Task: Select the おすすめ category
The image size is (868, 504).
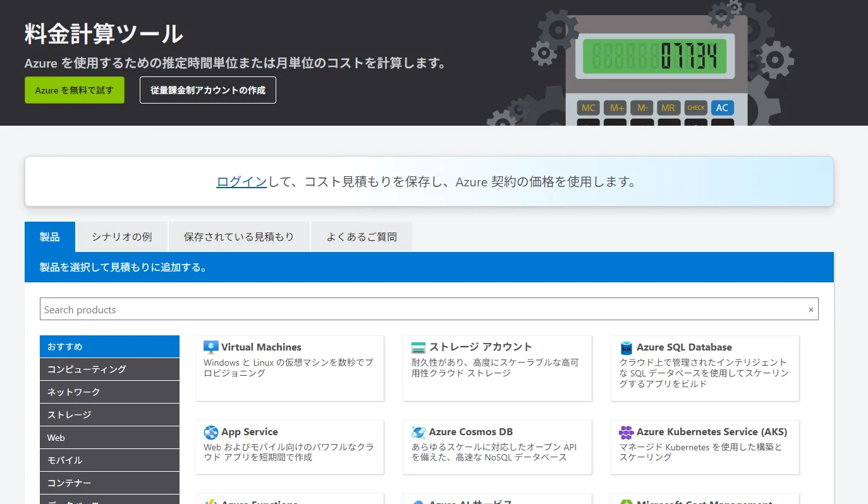Action: 109,346
